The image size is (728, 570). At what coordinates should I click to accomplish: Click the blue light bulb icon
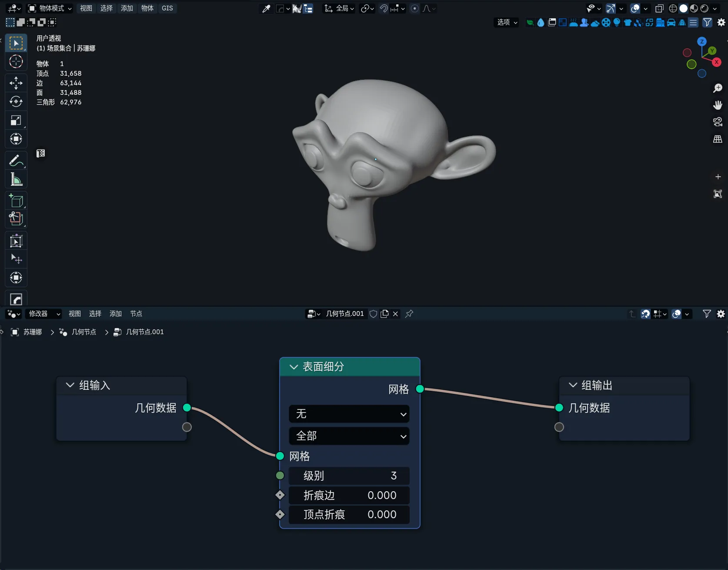coord(617,22)
